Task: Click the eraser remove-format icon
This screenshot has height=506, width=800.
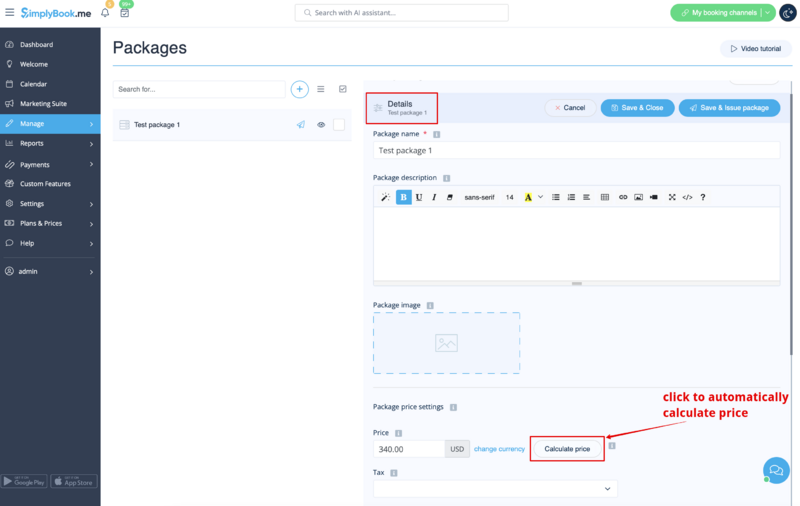Action: [x=449, y=197]
